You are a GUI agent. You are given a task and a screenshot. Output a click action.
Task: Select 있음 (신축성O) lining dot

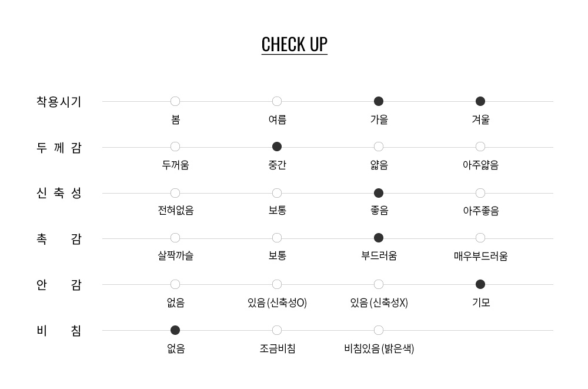tap(277, 284)
